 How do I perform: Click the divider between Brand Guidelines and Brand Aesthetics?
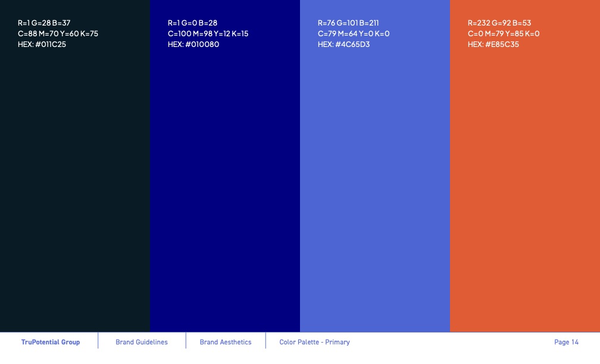tap(187, 342)
